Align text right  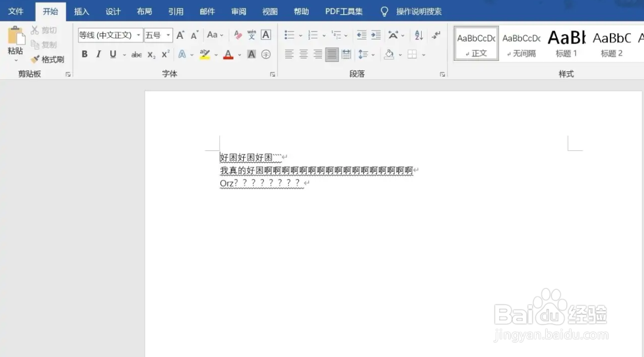pos(318,54)
